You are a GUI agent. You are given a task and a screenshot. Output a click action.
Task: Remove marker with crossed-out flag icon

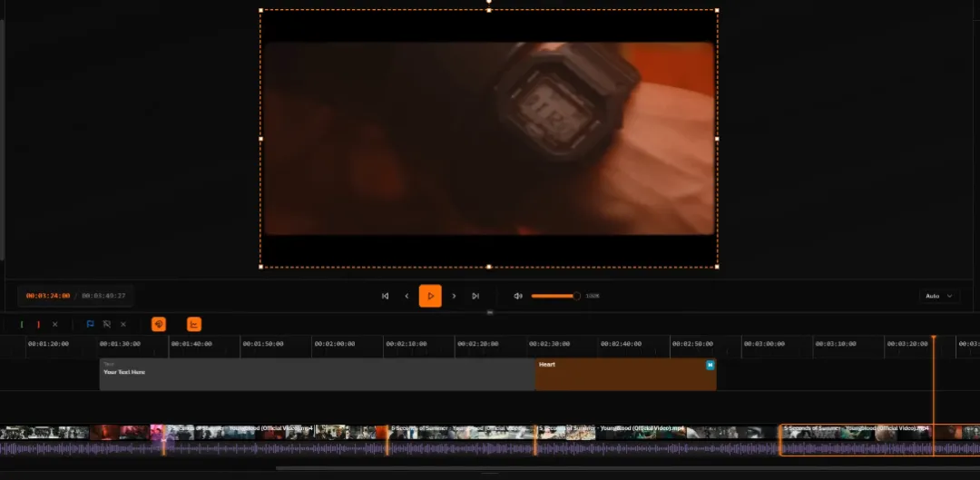pos(107,324)
